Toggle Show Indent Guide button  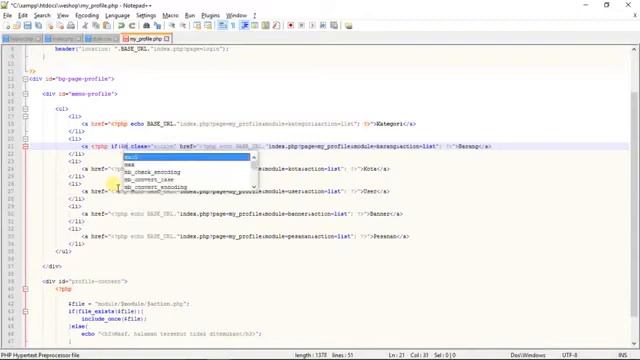click(x=244, y=26)
